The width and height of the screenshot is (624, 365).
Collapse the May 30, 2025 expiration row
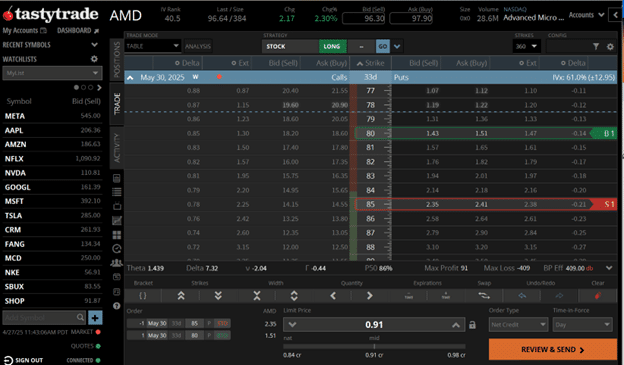[130, 78]
